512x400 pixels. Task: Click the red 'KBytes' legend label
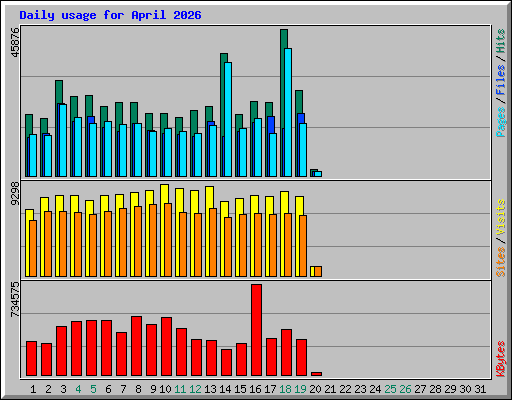tap(500, 359)
